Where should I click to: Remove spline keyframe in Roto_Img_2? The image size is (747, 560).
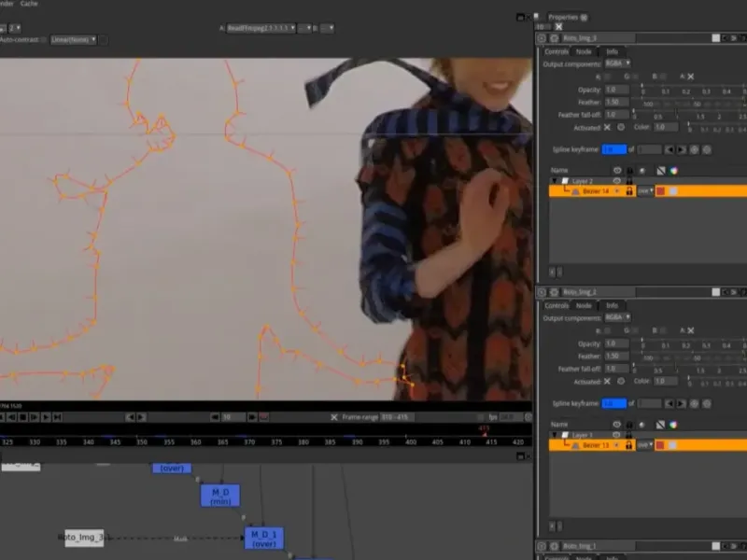coord(707,404)
